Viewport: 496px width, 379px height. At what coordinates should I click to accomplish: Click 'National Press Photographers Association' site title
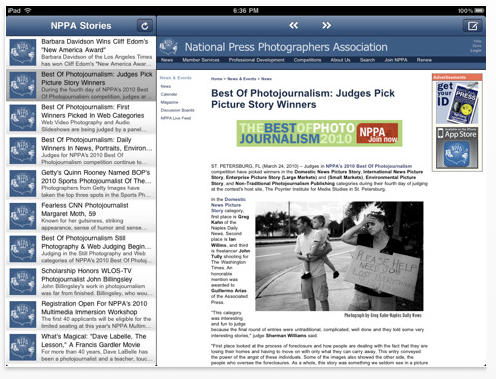point(286,47)
